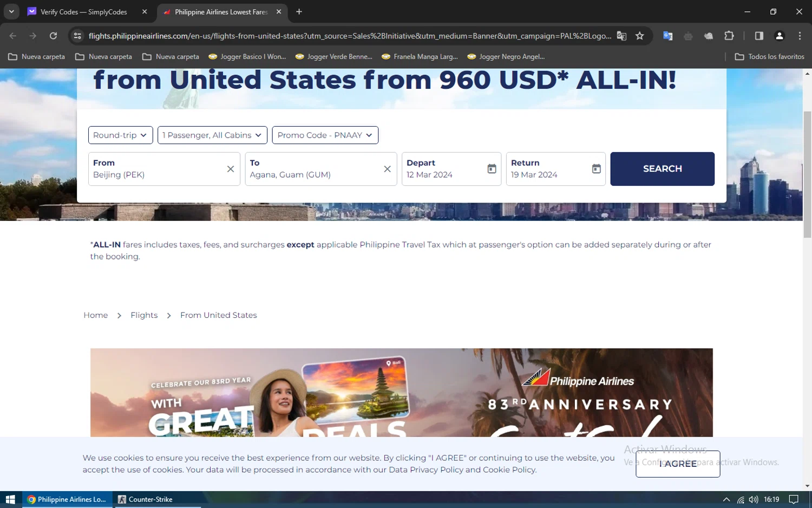812x508 pixels.
Task: Select Philippine Airlines Chrome taskbar button
Action: point(67,499)
